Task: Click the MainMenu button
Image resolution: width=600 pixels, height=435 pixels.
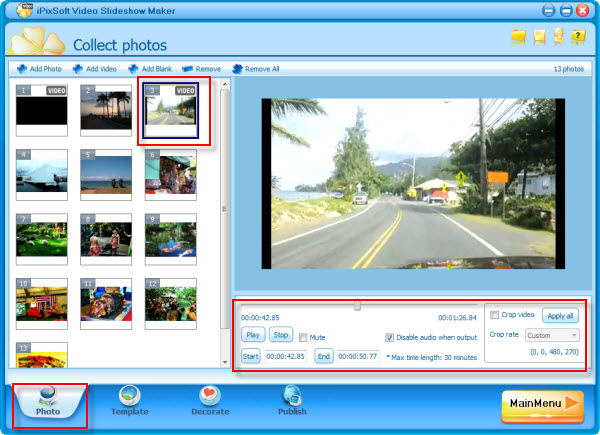Action: coord(541,404)
